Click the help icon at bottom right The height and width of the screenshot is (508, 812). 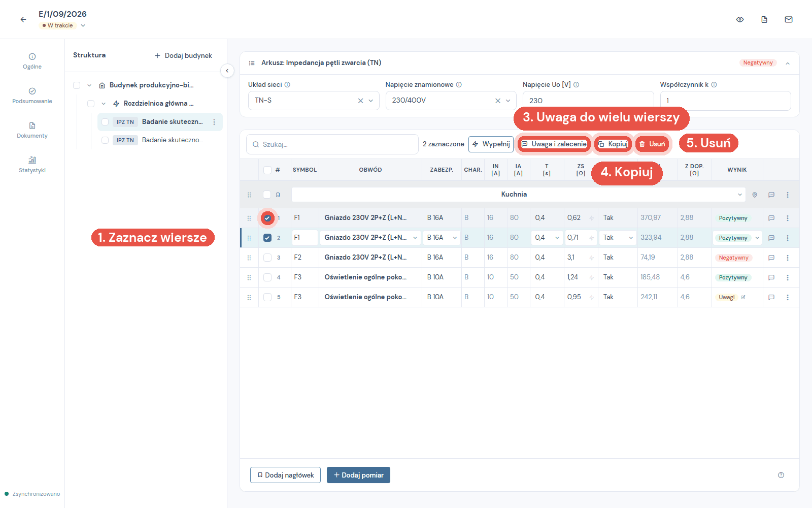[781, 475]
